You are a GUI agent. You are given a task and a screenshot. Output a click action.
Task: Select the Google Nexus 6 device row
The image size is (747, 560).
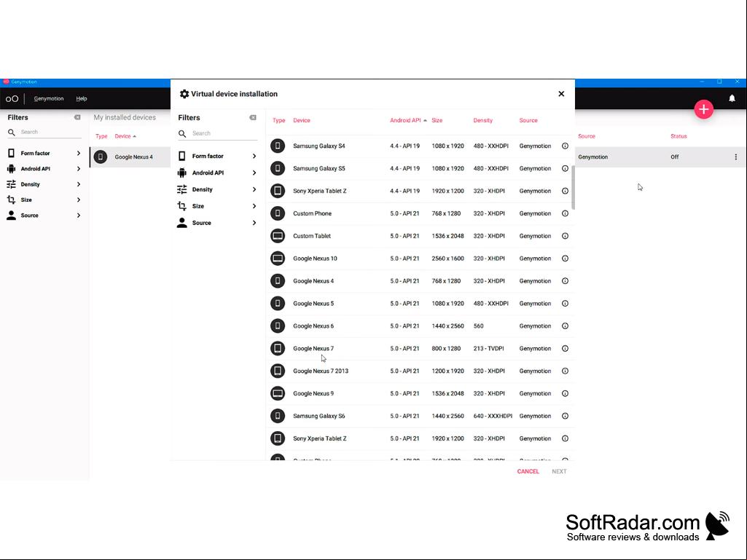point(421,326)
